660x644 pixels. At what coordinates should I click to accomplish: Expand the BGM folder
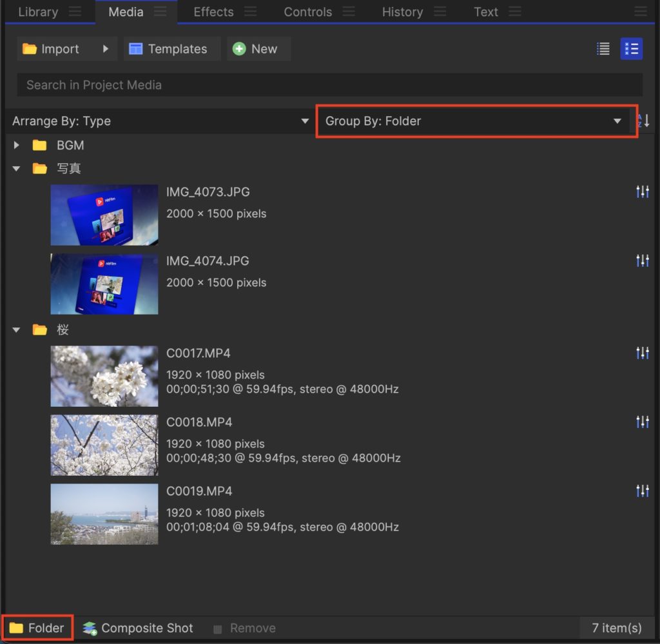pyautogui.click(x=16, y=146)
